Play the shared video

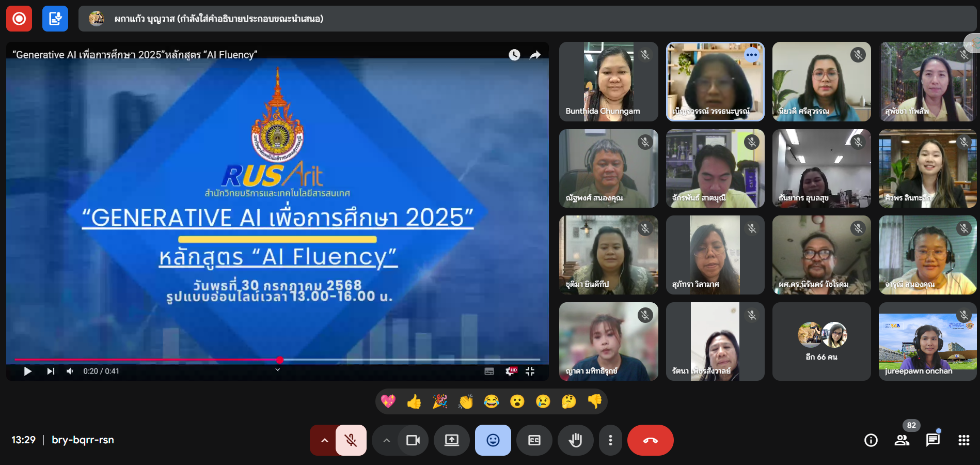click(x=28, y=371)
